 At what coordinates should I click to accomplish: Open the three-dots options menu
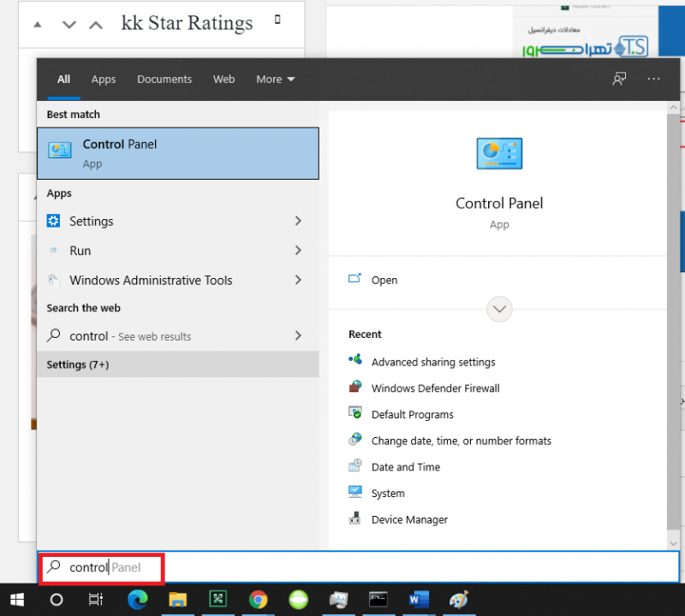[654, 79]
